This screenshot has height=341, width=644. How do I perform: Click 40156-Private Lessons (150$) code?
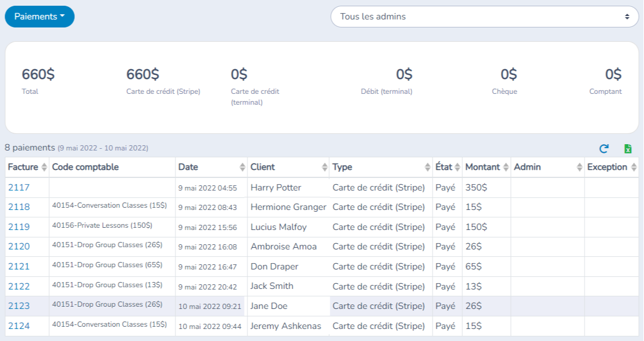click(102, 225)
